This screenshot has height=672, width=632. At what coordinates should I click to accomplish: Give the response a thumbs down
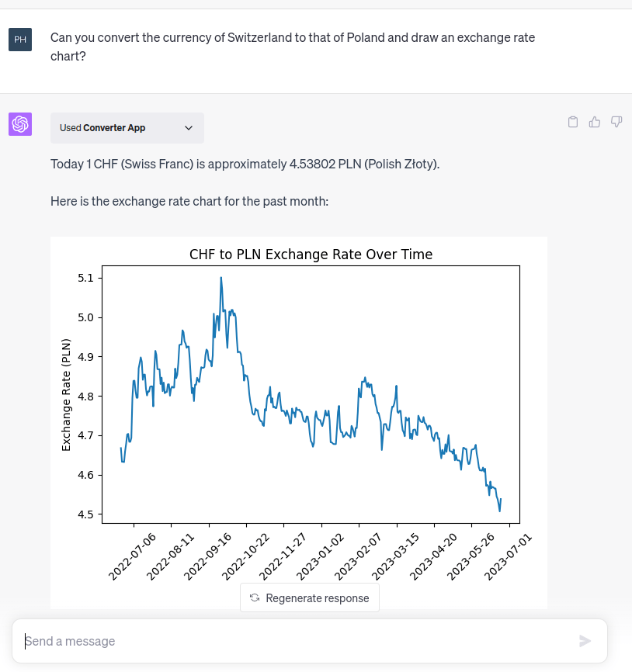click(x=616, y=122)
